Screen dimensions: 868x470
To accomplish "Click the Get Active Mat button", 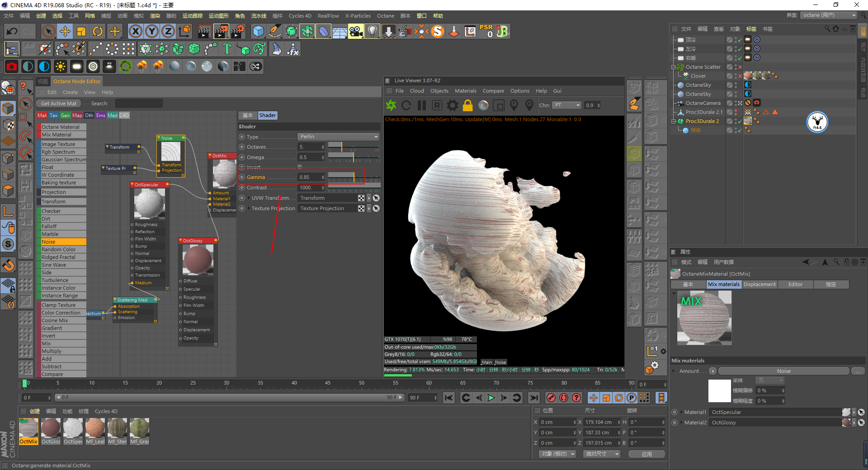I will (59, 103).
